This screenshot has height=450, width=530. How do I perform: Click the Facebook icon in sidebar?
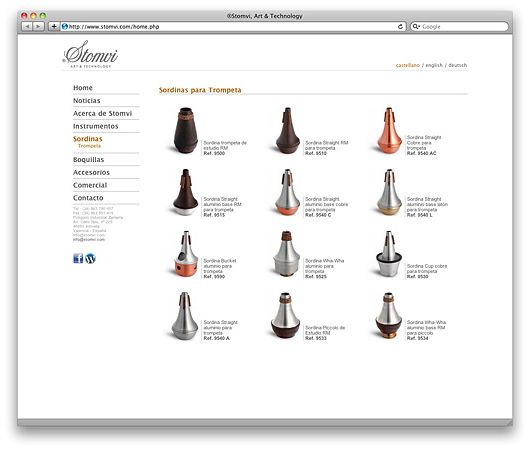pyautogui.click(x=78, y=258)
